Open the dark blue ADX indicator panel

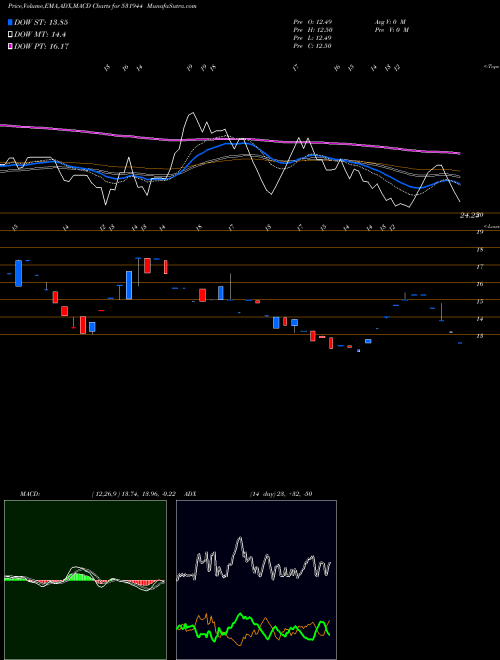(256, 580)
